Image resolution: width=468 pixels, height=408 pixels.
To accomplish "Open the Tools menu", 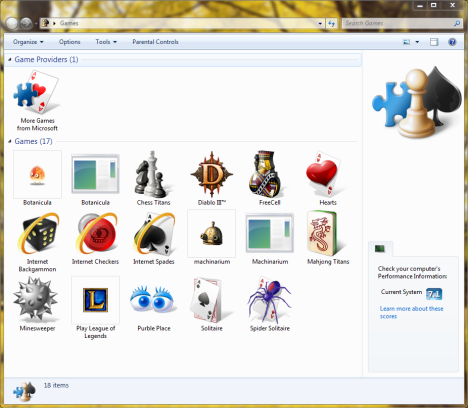I will (x=106, y=42).
